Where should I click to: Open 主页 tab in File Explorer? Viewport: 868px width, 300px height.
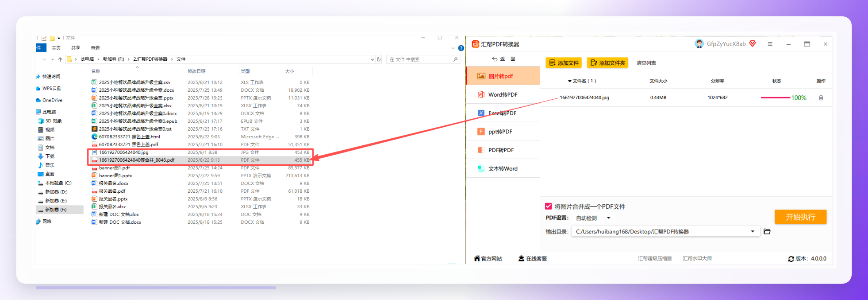56,48
